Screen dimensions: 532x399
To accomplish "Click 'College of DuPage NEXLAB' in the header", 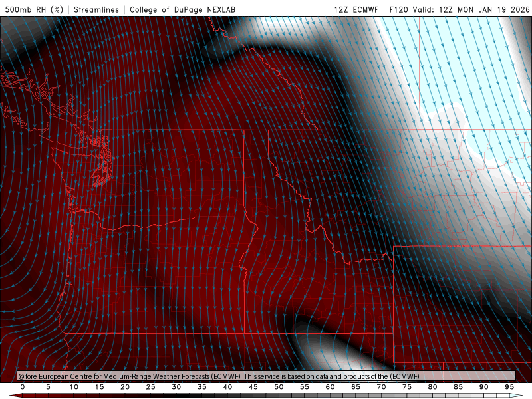I will click(182, 9).
